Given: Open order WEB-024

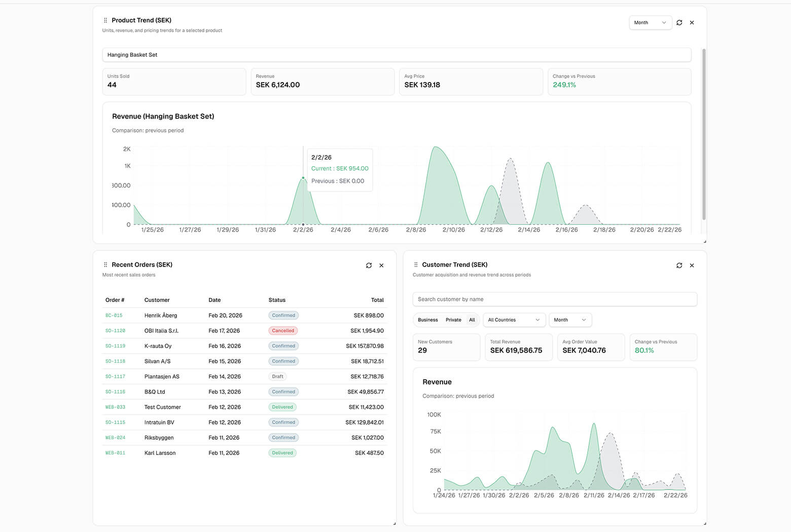Looking at the screenshot, I should point(115,437).
